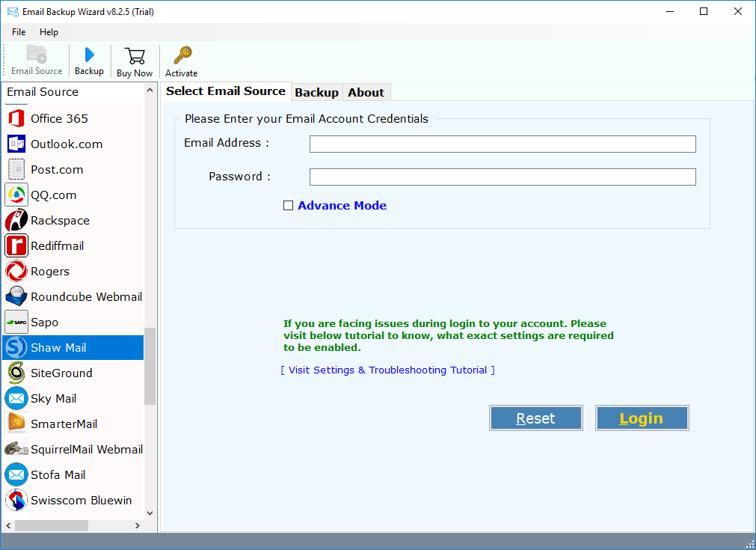
Task: Select the Rackspace icon
Action: click(x=16, y=221)
